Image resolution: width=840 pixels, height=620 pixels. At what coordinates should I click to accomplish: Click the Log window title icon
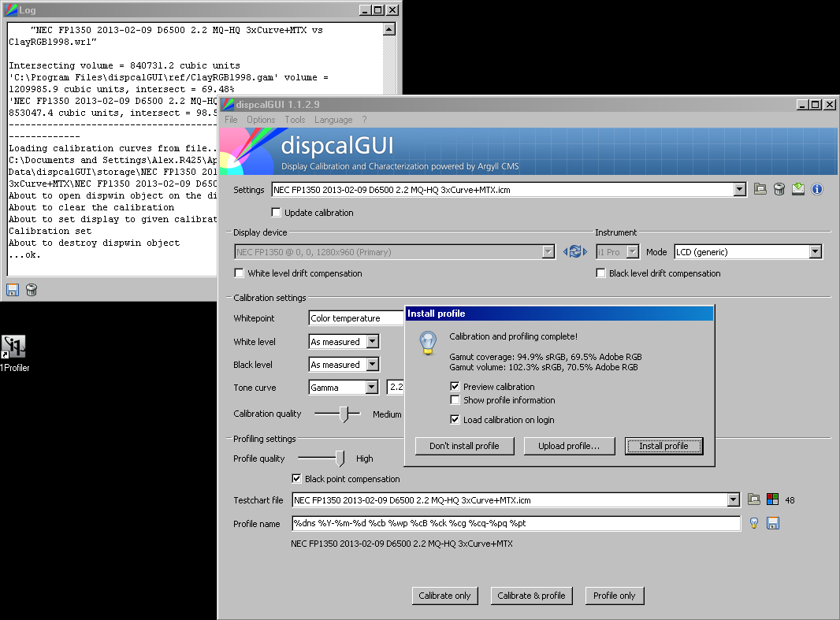(x=10, y=10)
